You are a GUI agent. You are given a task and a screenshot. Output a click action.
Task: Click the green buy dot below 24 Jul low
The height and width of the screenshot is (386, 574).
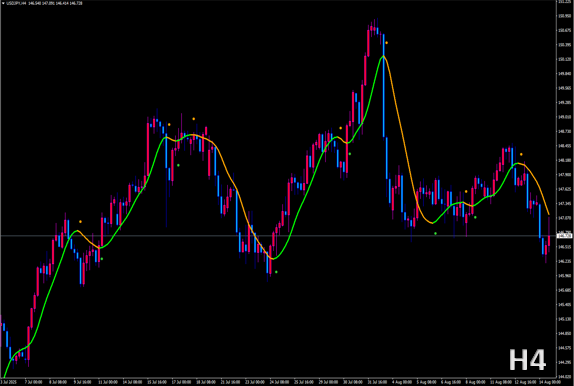click(276, 272)
